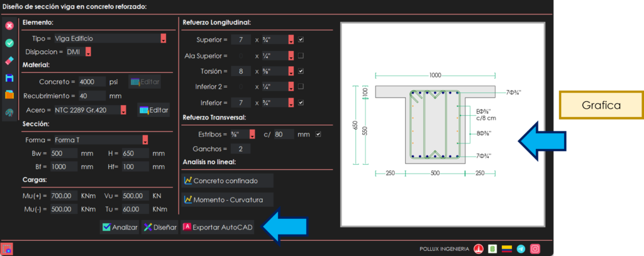Expand the Tipo Viga Edificio dropdown
This screenshot has width=644, height=256.
[164, 38]
